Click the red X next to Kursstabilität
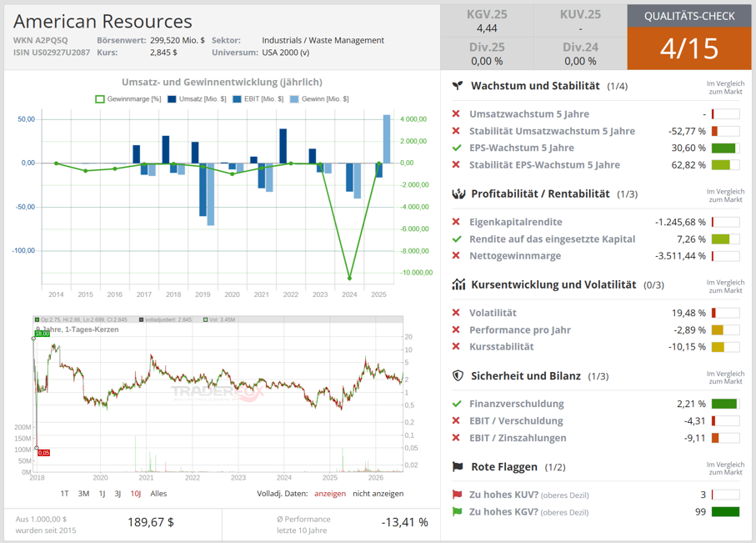 [x=456, y=346]
